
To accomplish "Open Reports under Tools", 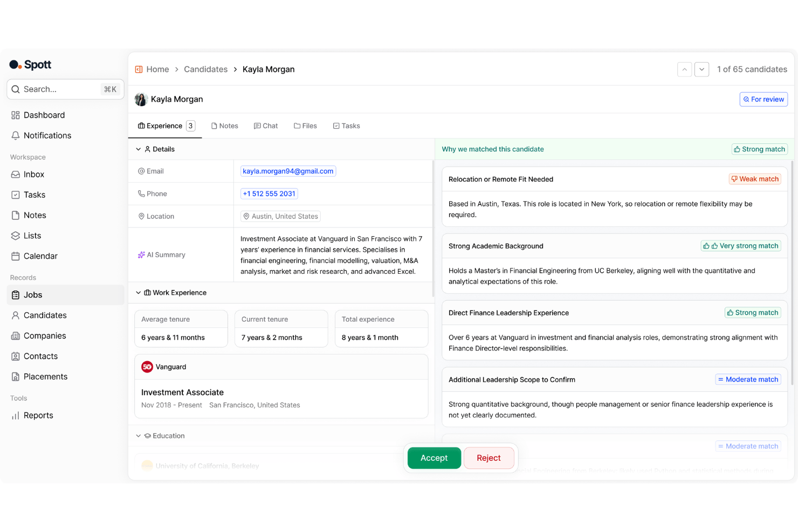I will pos(65,416).
